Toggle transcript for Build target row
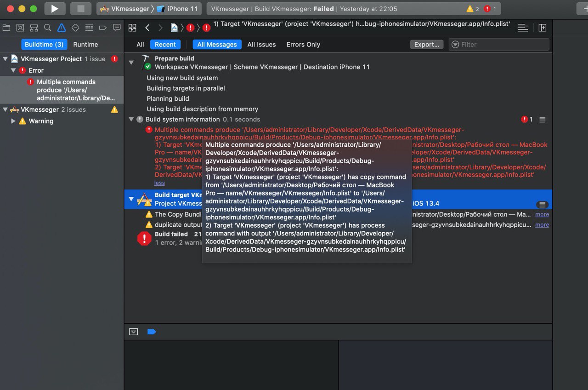 (x=543, y=205)
